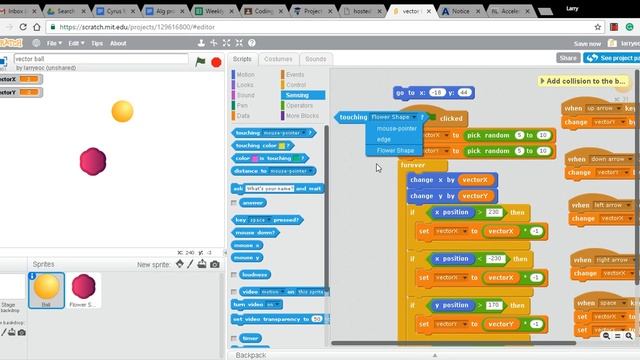Select the delete scissors tool
The width and height of the screenshot is (640, 360).
coord(213,43)
